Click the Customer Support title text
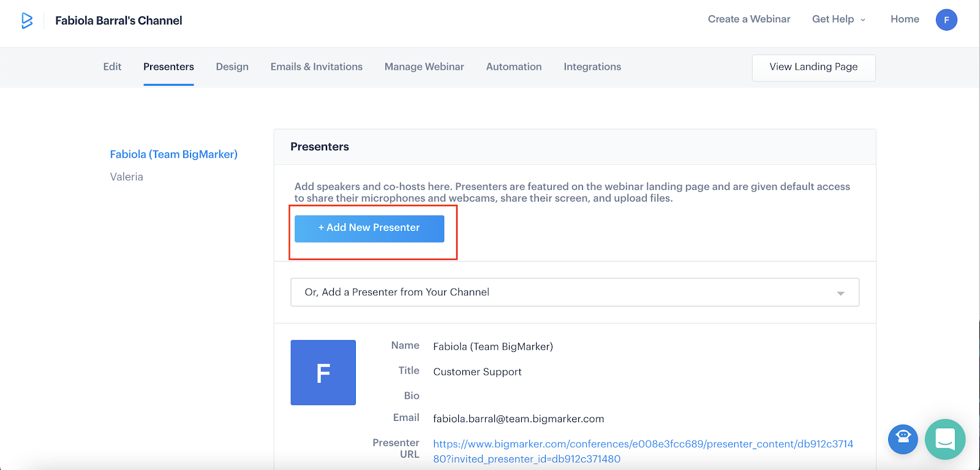Screen dimensions: 980x470 [478, 372]
